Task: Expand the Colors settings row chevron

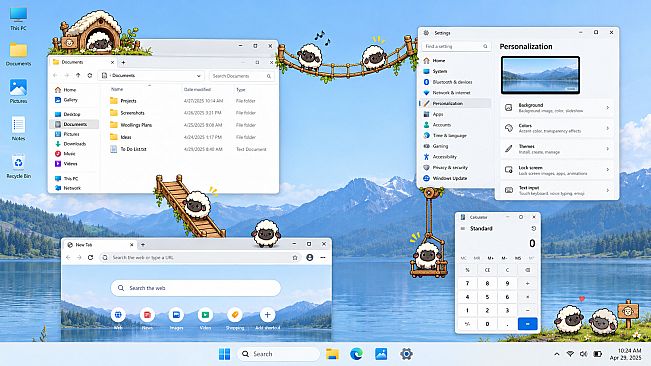Action: point(607,128)
